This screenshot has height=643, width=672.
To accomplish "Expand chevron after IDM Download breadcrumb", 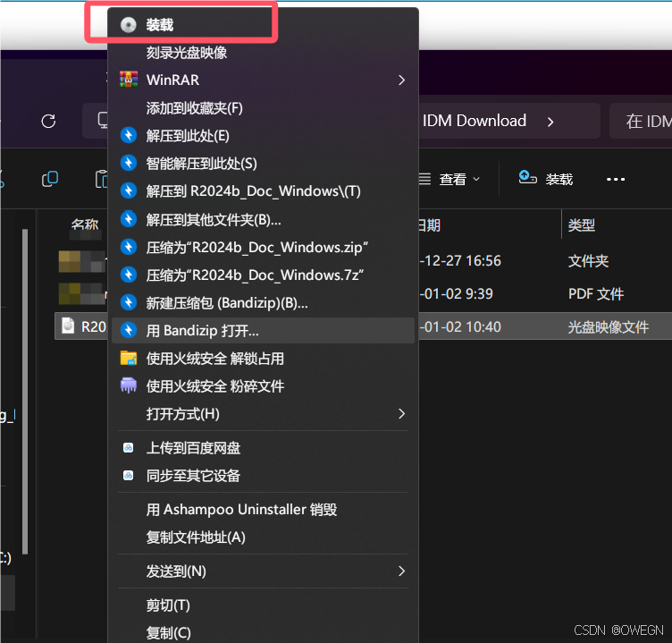I will 550,122.
